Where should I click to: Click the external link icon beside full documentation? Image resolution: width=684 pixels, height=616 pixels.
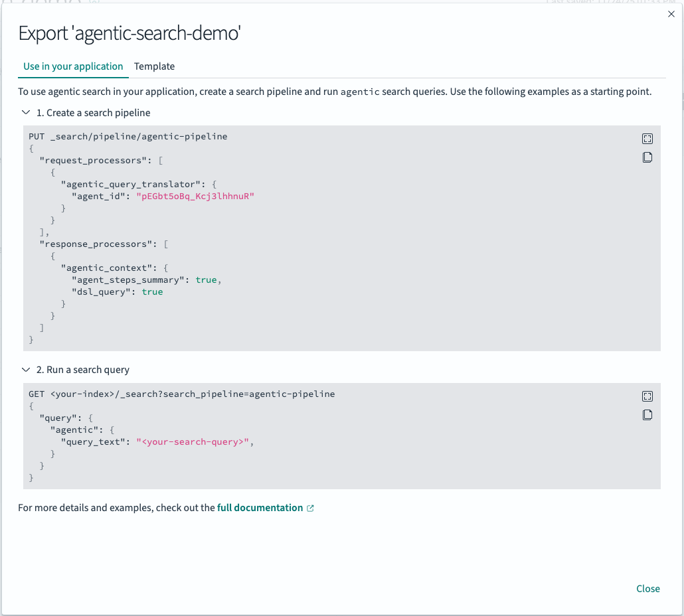click(x=310, y=507)
